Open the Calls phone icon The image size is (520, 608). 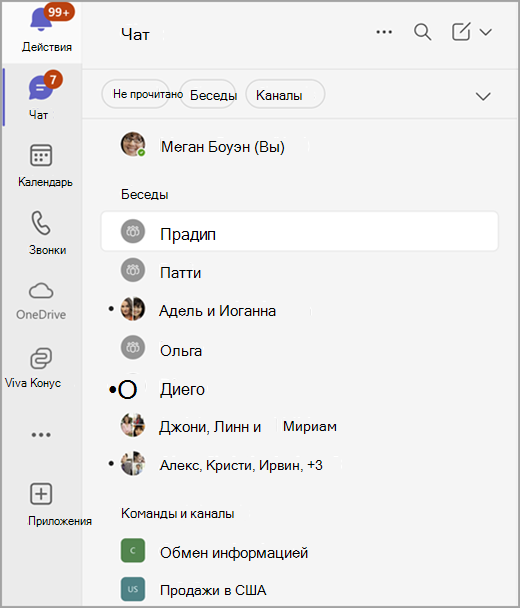(41, 223)
